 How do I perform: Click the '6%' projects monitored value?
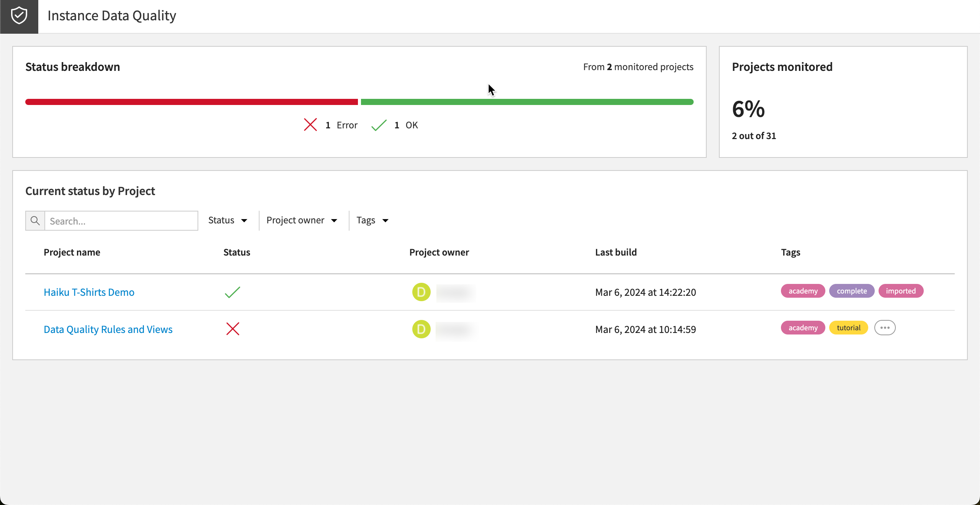pos(748,109)
